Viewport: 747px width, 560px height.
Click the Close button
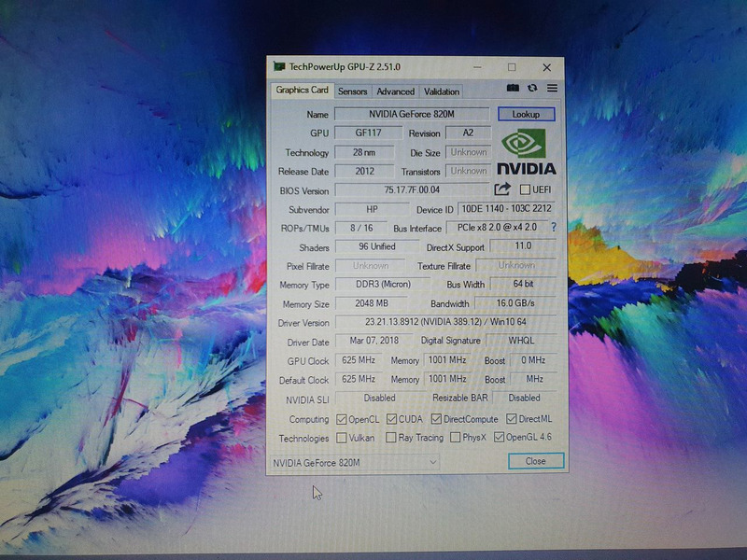536,461
